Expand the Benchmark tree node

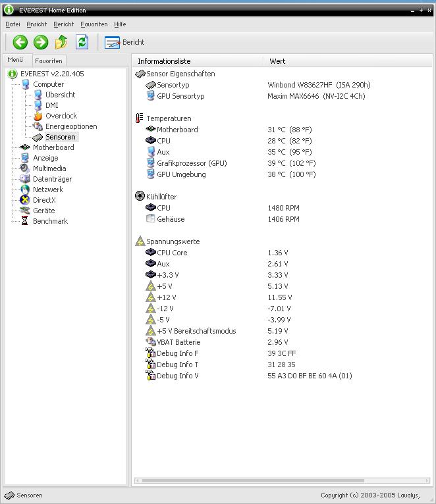tap(13, 221)
